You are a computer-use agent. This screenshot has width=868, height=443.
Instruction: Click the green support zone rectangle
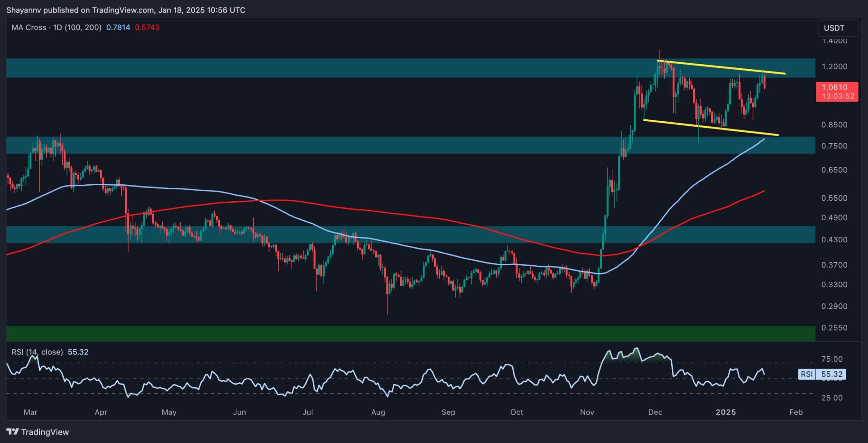[x=407, y=334]
